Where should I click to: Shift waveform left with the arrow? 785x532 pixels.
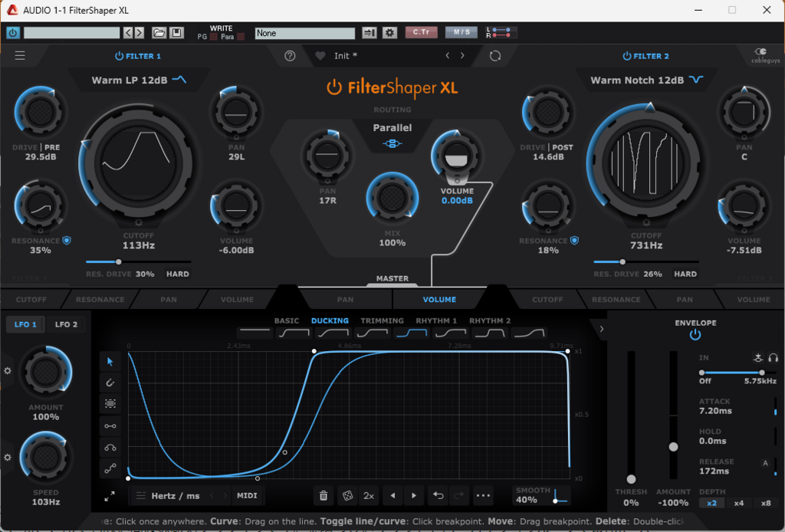click(x=393, y=495)
